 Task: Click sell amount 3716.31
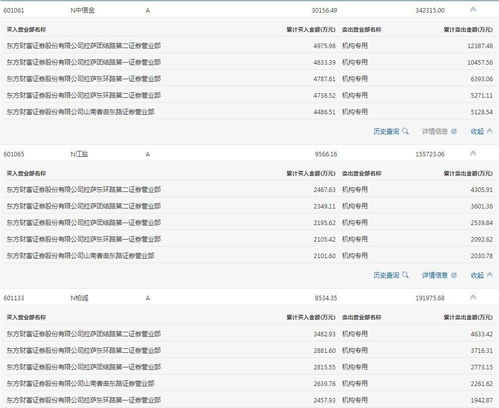point(482,350)
